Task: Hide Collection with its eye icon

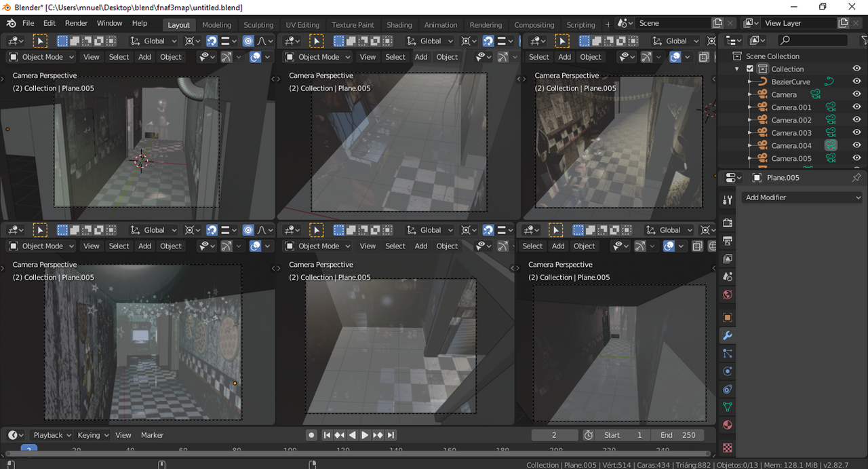Action: coord(856,69)
